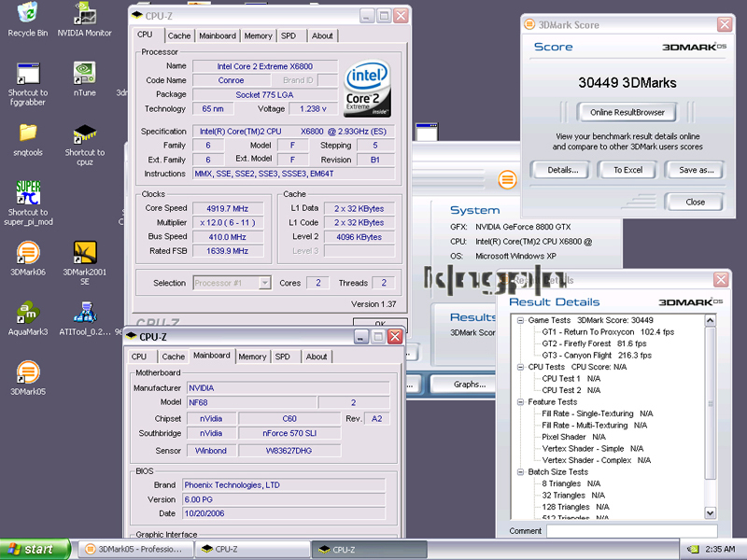Screen dimensions: 747x560
Task: Click the Core Speed 4919.7 MHz value
Action: [228, 208]
